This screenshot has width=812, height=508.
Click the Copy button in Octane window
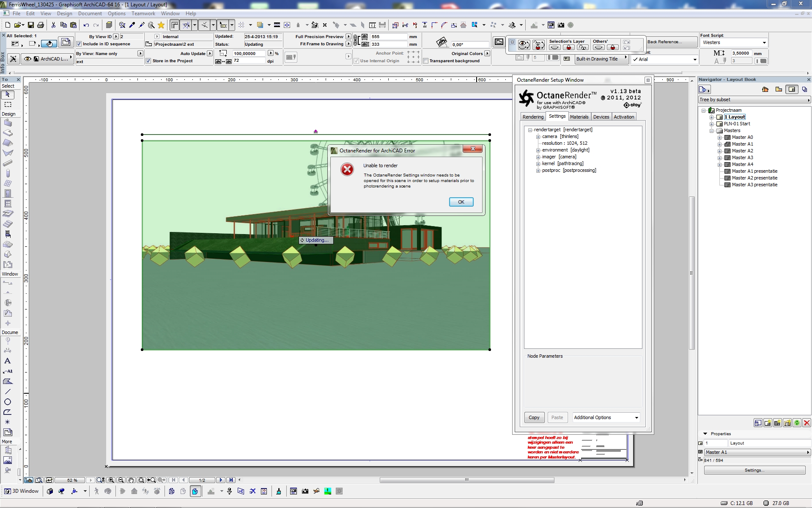(534, 417)
